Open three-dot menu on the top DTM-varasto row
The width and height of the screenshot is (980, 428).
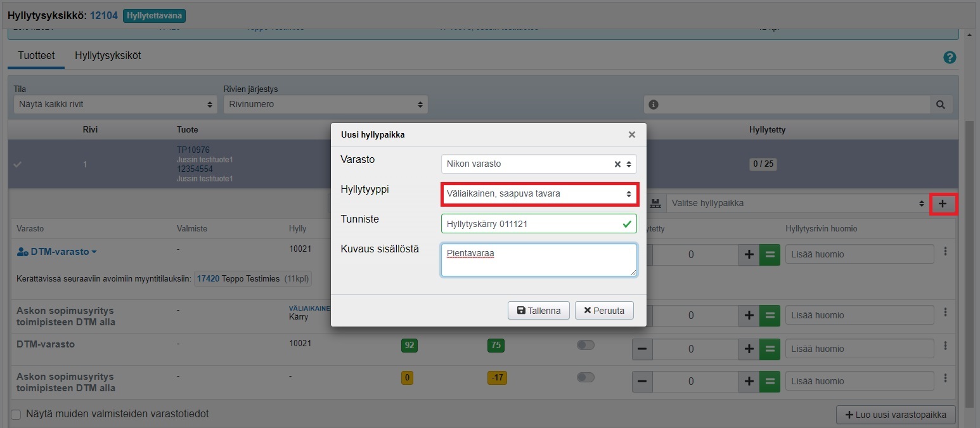[x=945, y=252]
